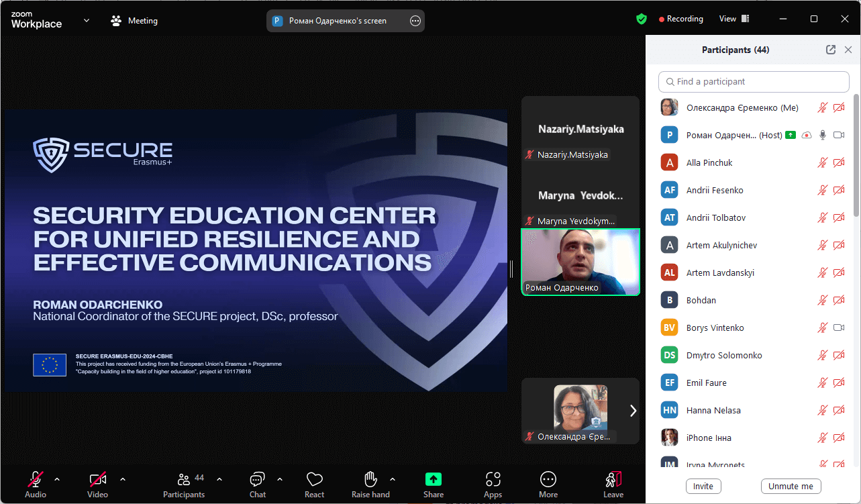Click muted mic icon for Hanna Nelasa
The height and width of the screenshot is (504, 861).
coord(823,410)
